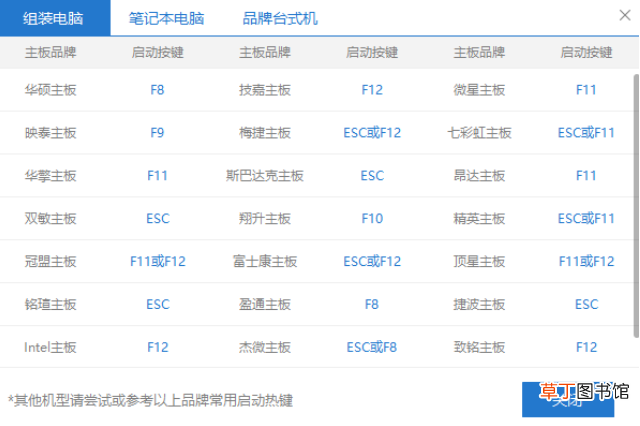Click the 华硕主板 brand cell
The width and height of the screenshot is (640, 426).
pos(50,90)
